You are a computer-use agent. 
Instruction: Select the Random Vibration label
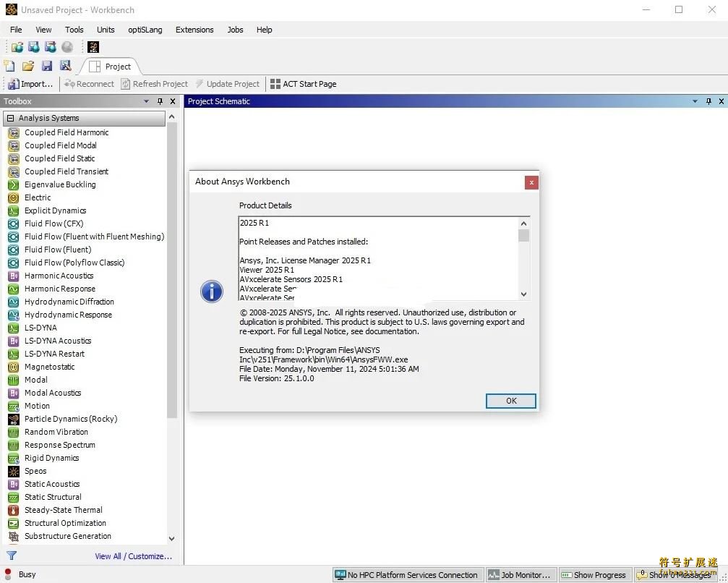(56, 432)
